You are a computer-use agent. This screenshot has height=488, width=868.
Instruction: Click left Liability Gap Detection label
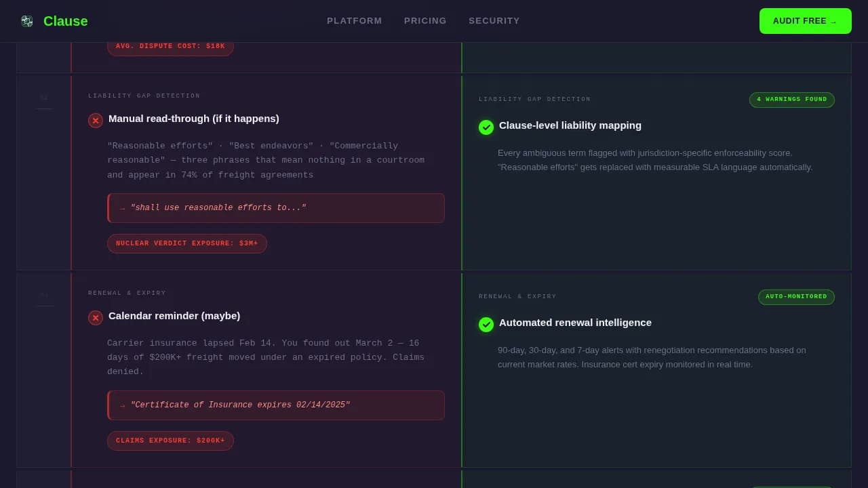tap(144, 96)
